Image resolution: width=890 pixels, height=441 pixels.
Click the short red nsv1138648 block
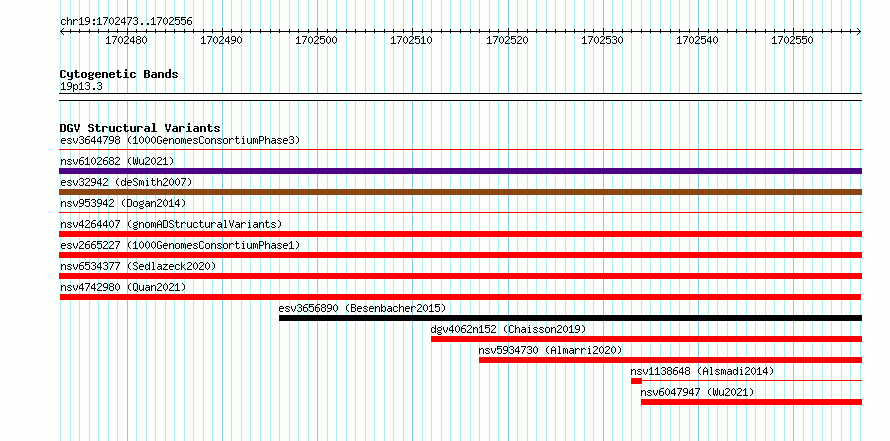[636, 381]
